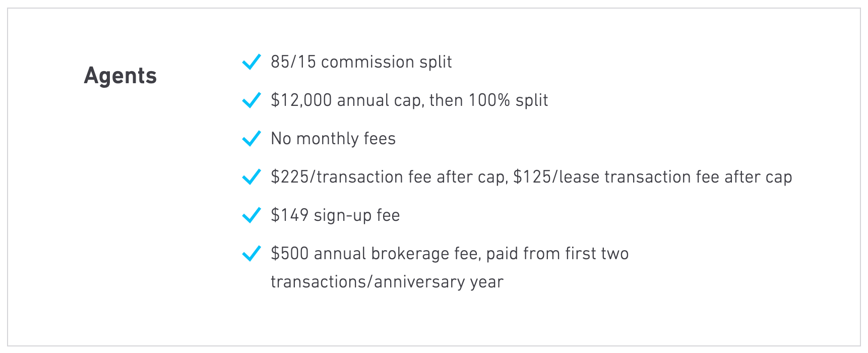This screenshot has width=868, height=353.
Task: Select the "$500 annual brokerage fee" phrase
Action: [376, 254]
